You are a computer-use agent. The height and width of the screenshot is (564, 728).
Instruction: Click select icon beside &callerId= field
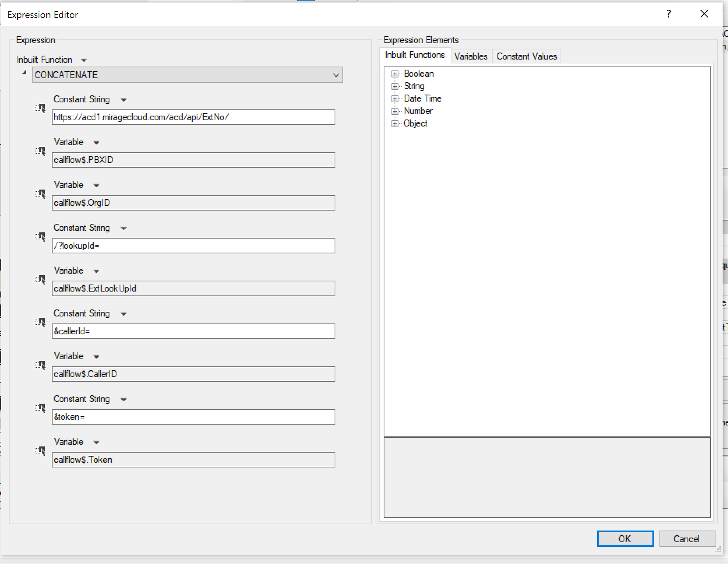40,322
